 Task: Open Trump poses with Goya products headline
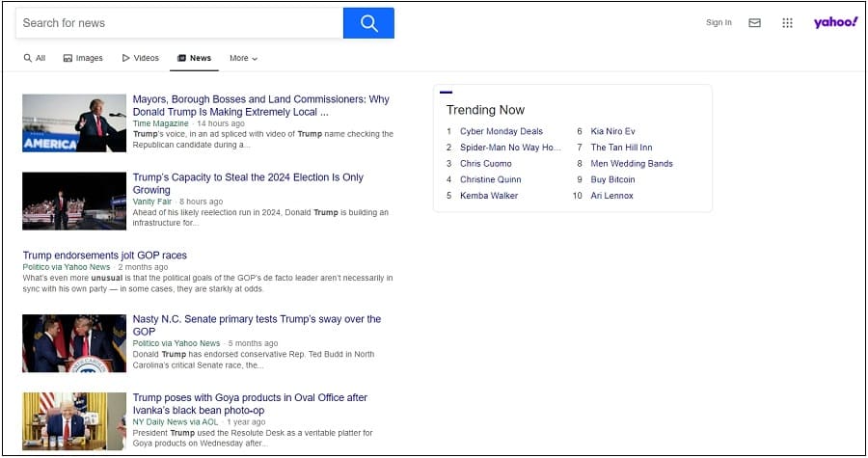pos(250,404)
